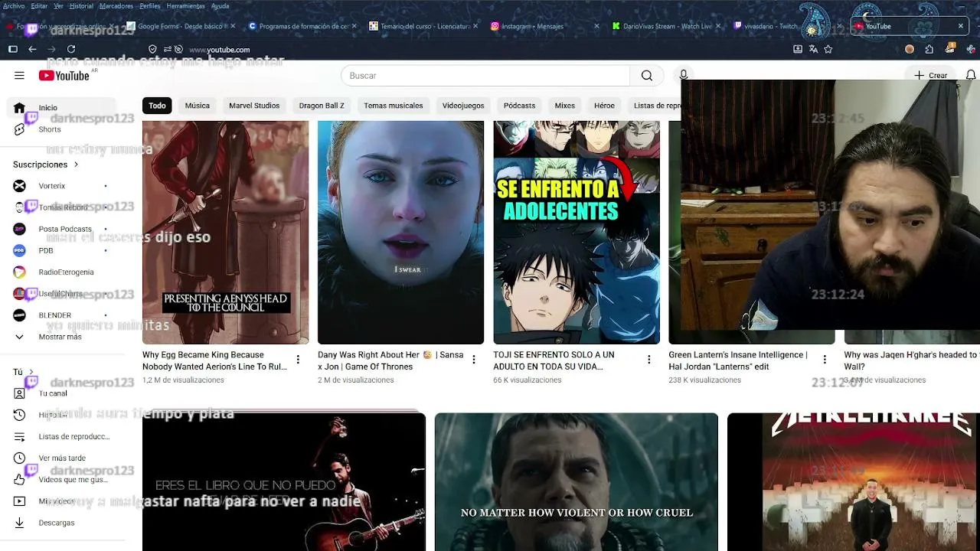This screenshot has width=980, height=551.
Task: Click the www.youtube.com address bar
Action: pyautogui.click(x=219, y=49)
